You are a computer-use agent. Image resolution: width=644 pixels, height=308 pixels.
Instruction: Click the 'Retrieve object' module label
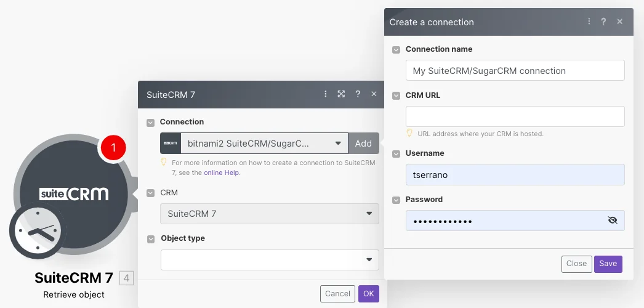[74, 294]
